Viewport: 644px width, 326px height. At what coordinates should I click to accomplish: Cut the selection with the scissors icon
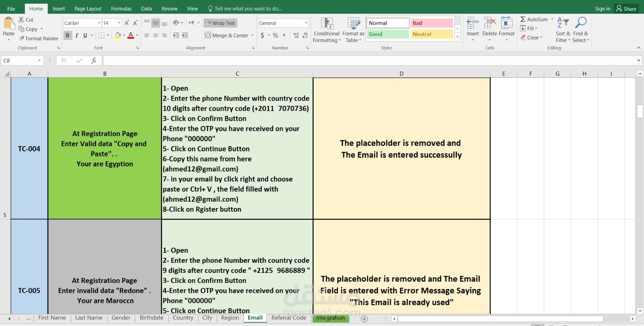(x=21, y=20)
